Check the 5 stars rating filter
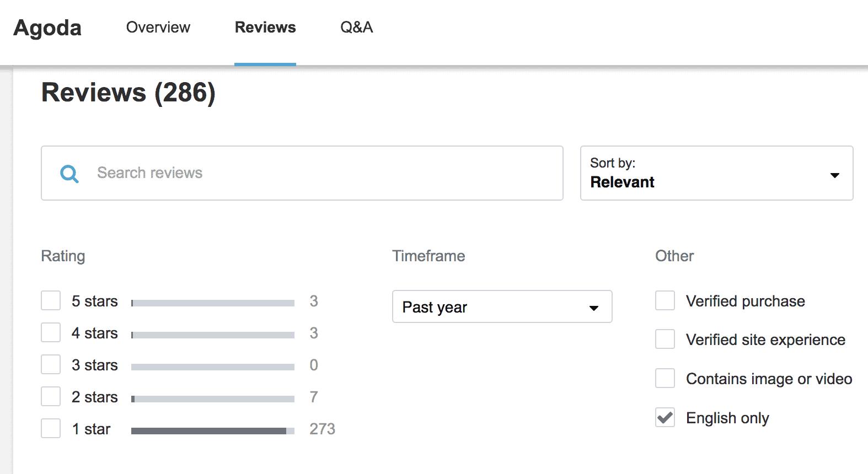This screenshot has height=474, width=868. [51, 301]
